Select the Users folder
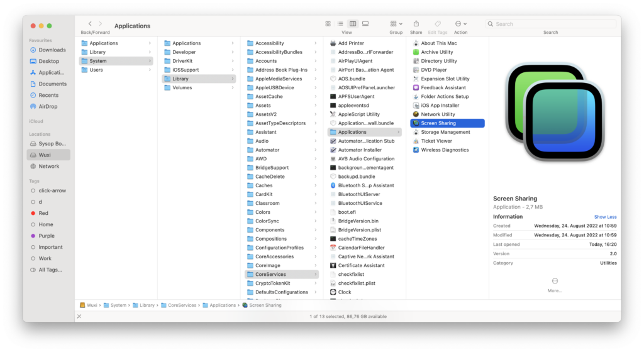This screenshot has height=352, width=644. coord(116,70)
